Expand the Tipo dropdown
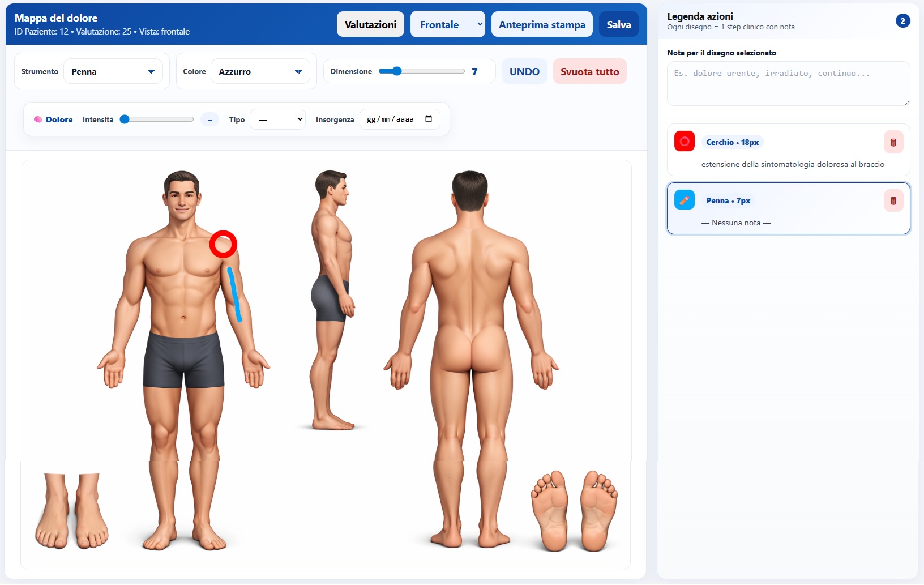This screenshot has width=924, height=585. (x=277, y=119)
